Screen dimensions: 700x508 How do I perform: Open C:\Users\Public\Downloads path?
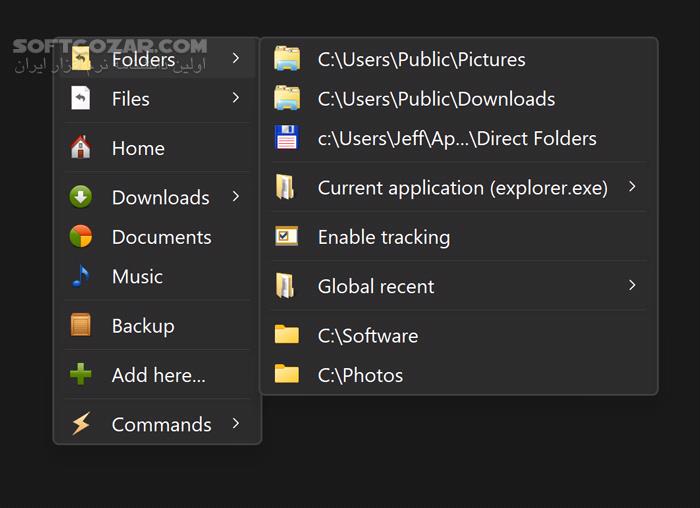coord(436,99)
